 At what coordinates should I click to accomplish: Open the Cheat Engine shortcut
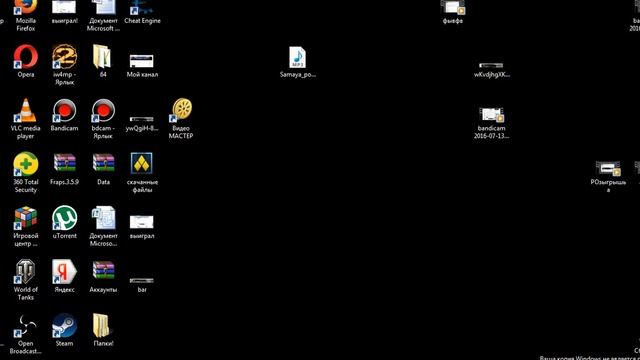[x=142, y=12]
